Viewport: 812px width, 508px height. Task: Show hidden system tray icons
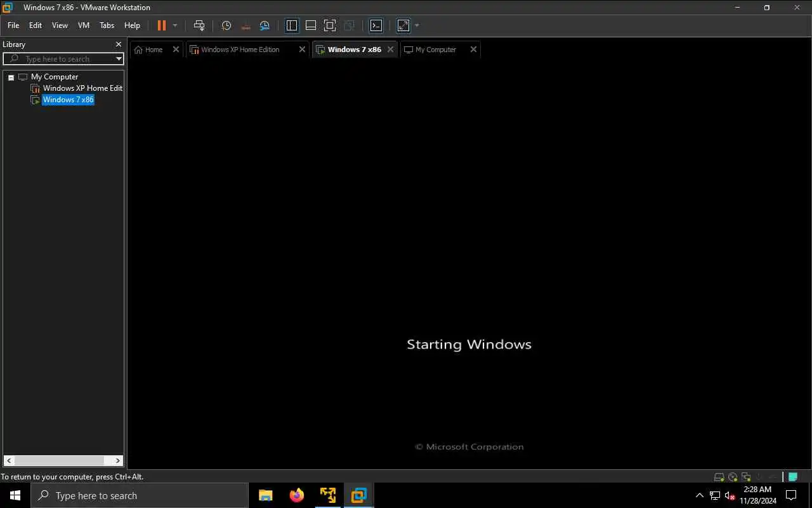(700, 495)
